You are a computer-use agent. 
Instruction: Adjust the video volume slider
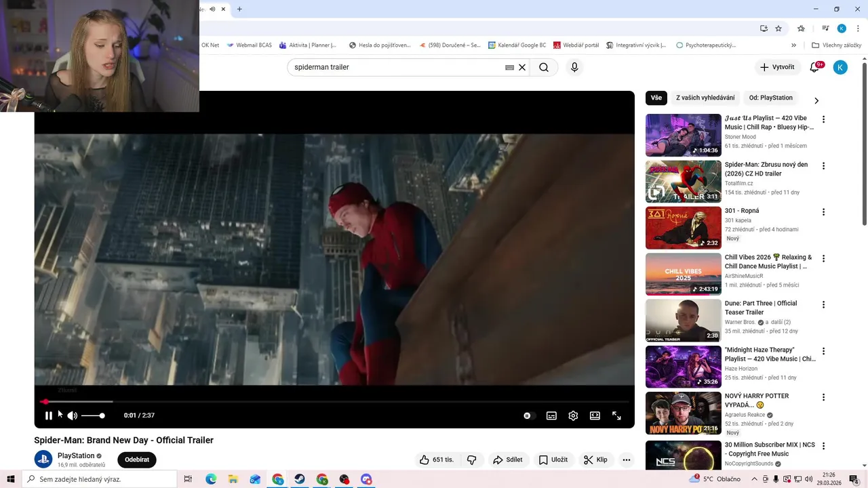click(93, 415)
